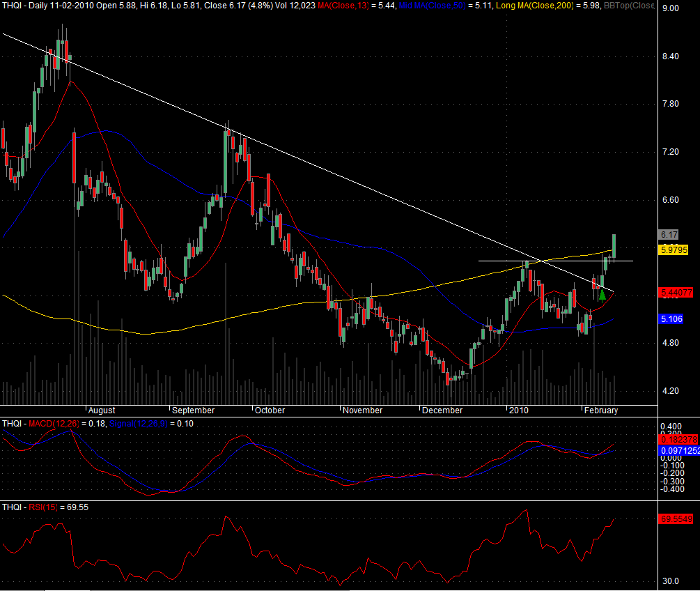Click the November date axis label
Viewport: 700px width, 591px height.
pyautogui.click(x=362, y=410)
